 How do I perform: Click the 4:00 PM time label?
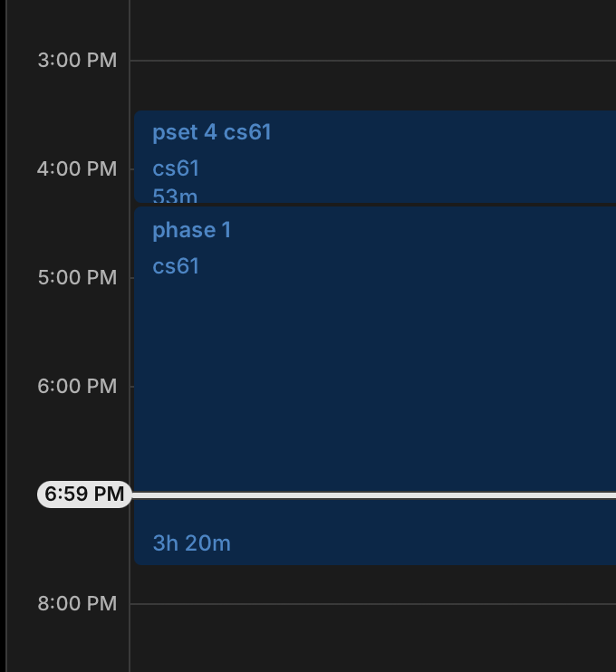coord(77,168)
